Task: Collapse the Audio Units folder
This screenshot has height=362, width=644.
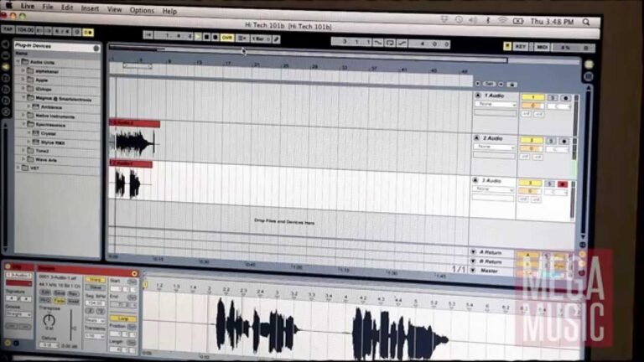Action: (18, 61)
